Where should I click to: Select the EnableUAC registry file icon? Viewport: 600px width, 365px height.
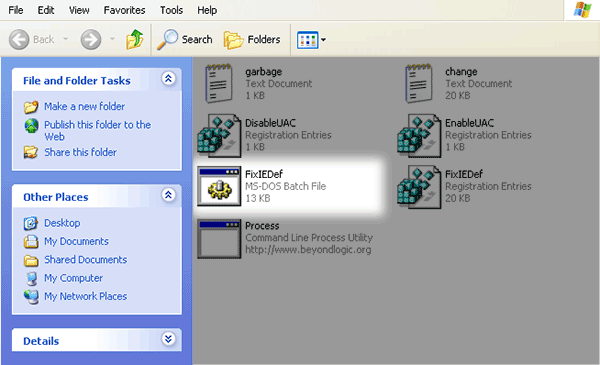pyautogui.click(x=419, y=135)
